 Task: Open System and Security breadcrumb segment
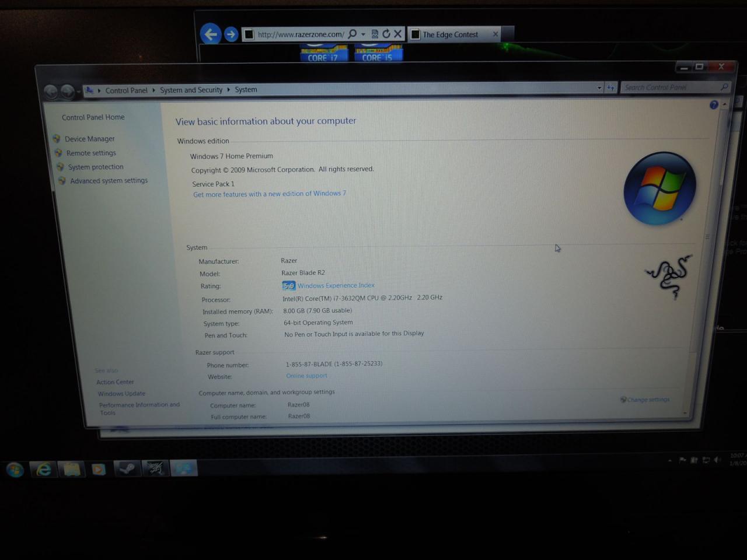[191, 90]
